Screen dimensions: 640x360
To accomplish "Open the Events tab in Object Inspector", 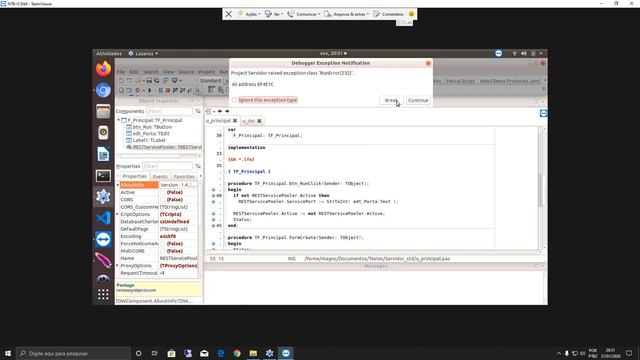I will (160, 176).
